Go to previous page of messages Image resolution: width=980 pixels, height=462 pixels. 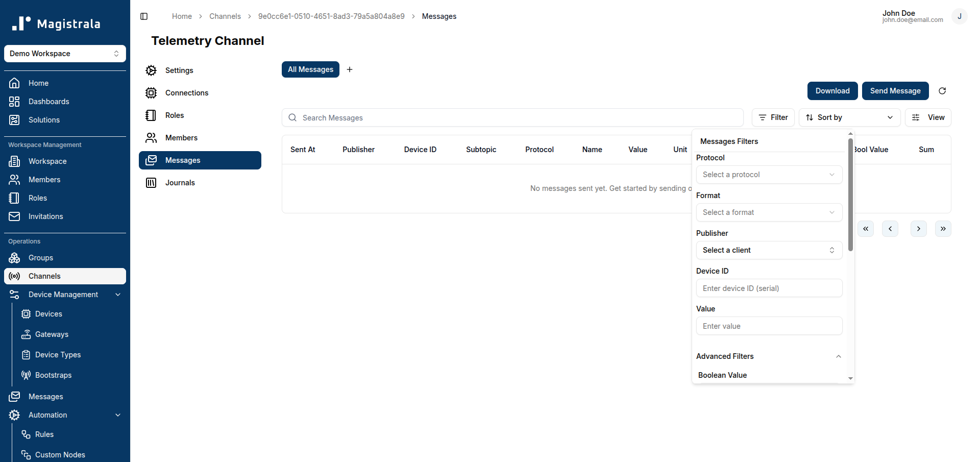click(x=890, y=229)
